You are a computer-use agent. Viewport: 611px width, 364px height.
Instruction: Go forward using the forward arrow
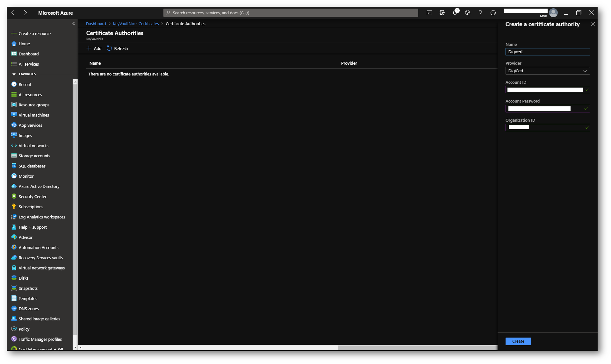click(x=25, y=13)
